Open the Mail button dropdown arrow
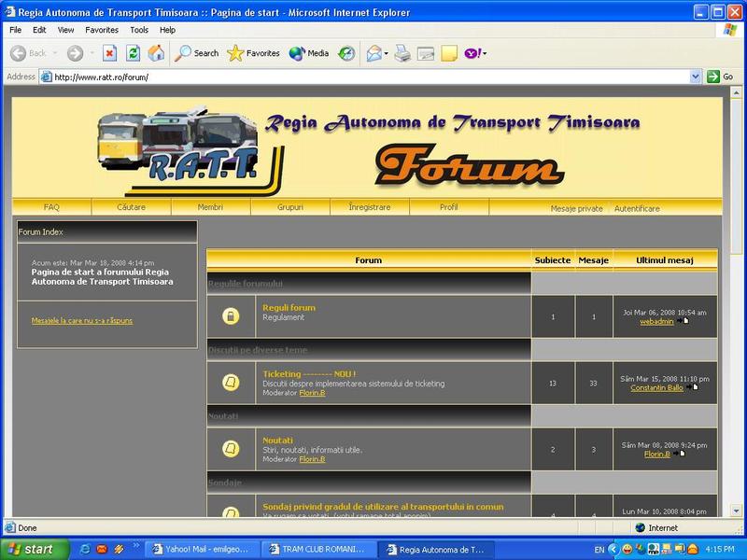The width and height of the screenshot is (747, 560). [386, 54]
